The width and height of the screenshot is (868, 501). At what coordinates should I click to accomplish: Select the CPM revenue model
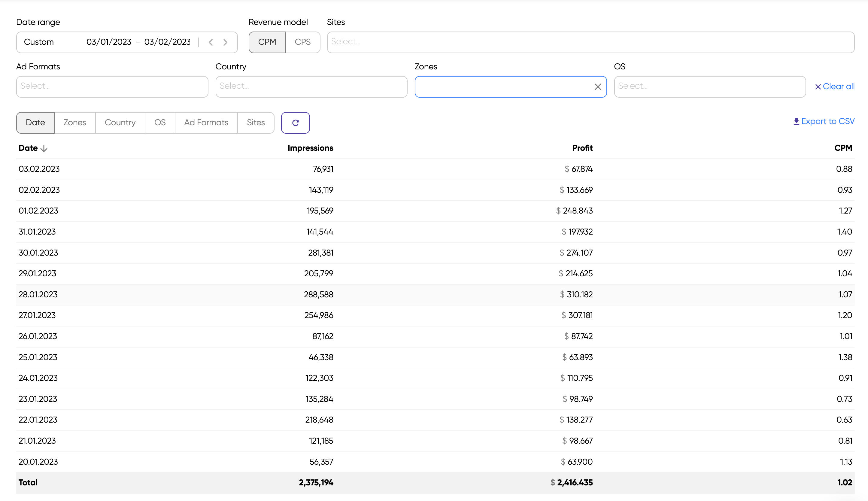pyautogui.click(x=267, y=42)
